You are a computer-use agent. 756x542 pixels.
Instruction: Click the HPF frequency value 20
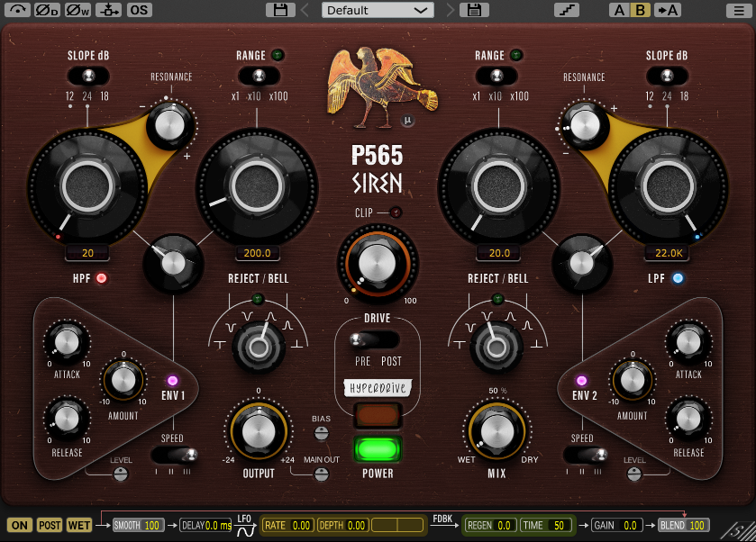[x=87, y=253]
